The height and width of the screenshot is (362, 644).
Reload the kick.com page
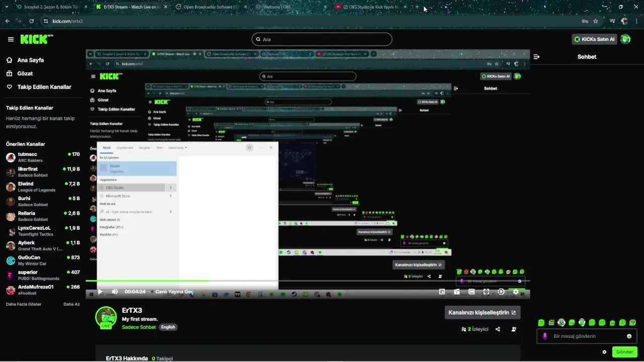click(x=31, y=21)
